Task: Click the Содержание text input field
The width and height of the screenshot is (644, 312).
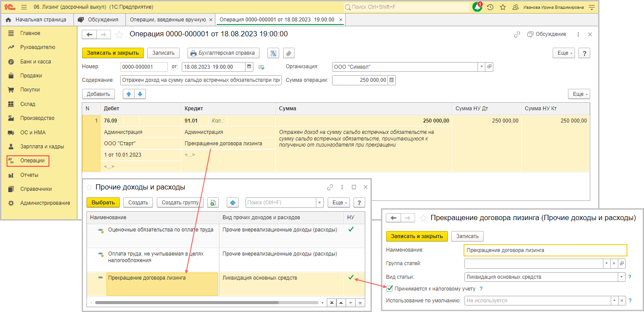Action: click(201, 80)
